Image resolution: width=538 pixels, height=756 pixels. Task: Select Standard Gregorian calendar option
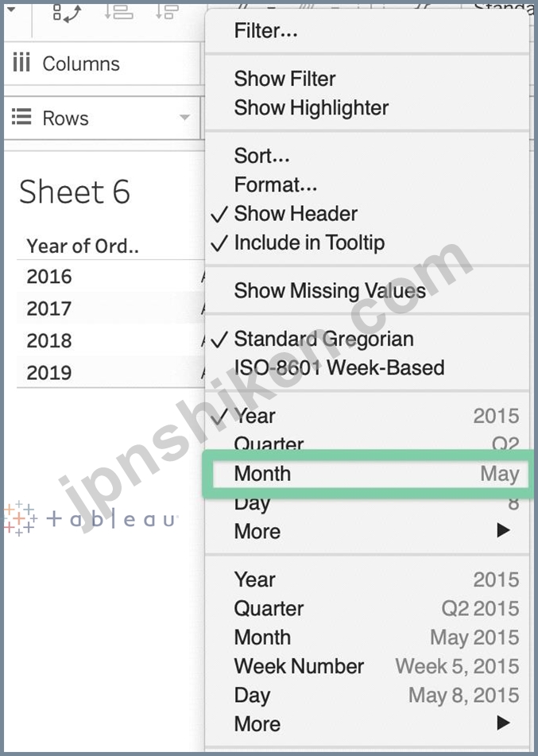tap(323, 339)
